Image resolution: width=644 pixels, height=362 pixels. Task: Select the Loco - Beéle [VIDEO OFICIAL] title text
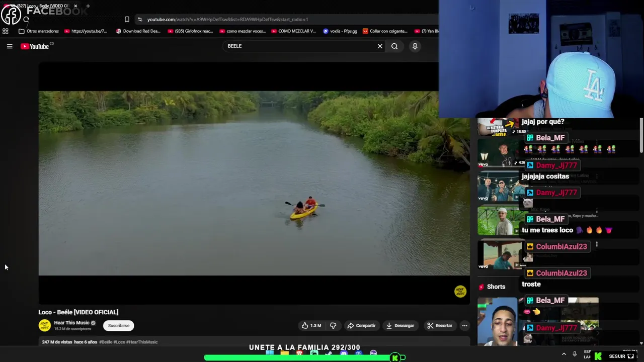point(78,312)
